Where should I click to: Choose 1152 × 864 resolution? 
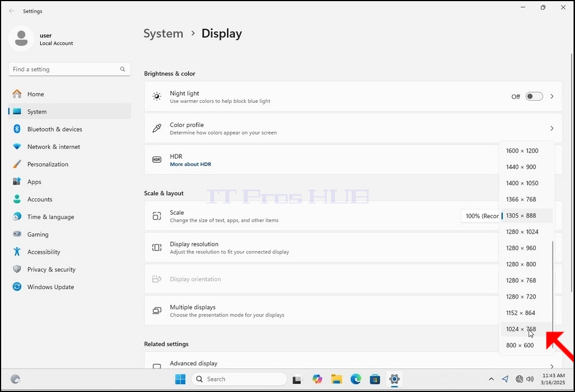click(x=526, y=313)
